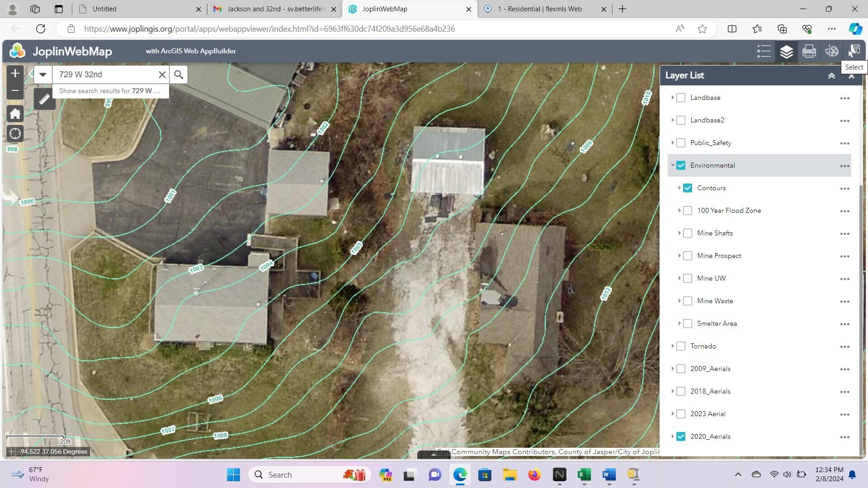Open search source dropdown arrow
Image resolution: width=868 pixels, height=488 pixels.
tap(43, 75)
